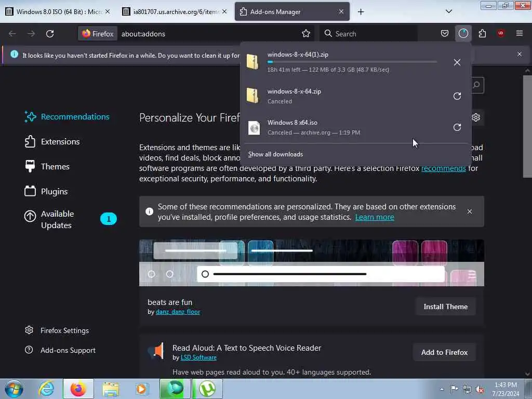Click the page vertical scrollbar thumb
This screenshot has height=399, width=532.
(527, 126)
